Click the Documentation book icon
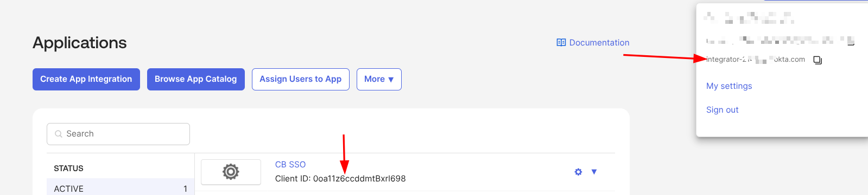 (561, 42)
